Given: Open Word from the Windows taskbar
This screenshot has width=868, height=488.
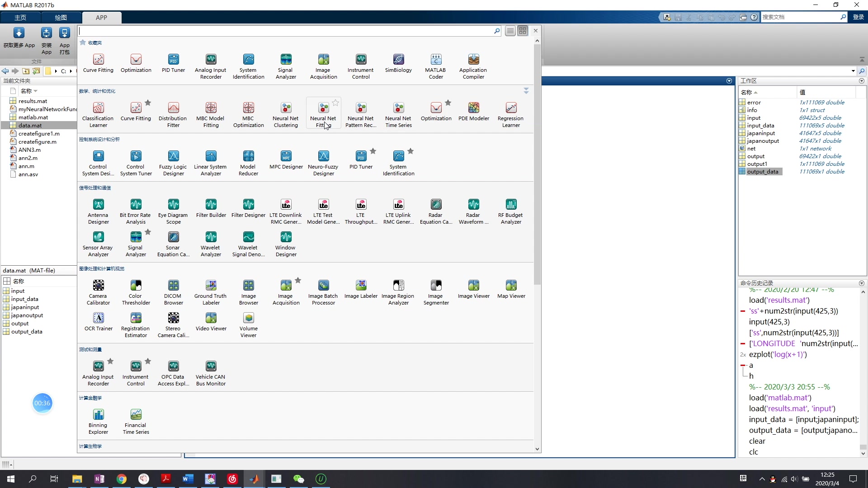Looking at the screenshot, I should coord(188,479).
